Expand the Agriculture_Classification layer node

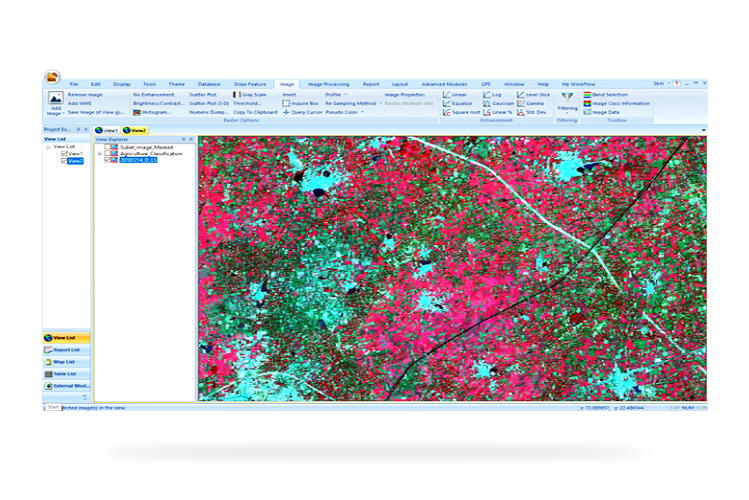point(100,154)
